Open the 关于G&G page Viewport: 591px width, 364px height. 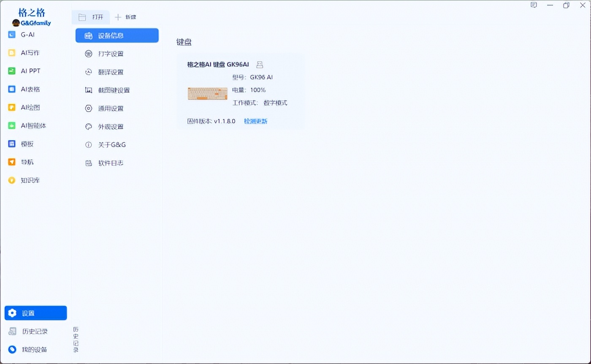tap(117, 144)
